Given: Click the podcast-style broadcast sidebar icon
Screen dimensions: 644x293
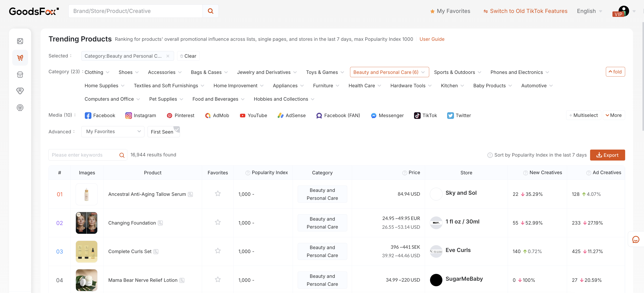Looking at the screenshot, I should click(20, 108).
